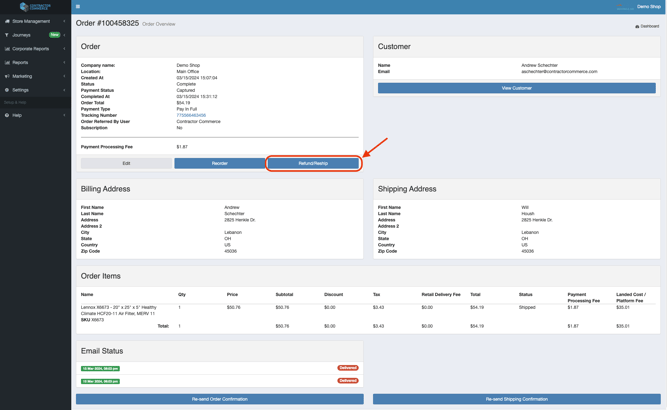Click the View Customer button
Image resolution: width=667 pixels, height=410 pixels.
click(x=516, y=88)
